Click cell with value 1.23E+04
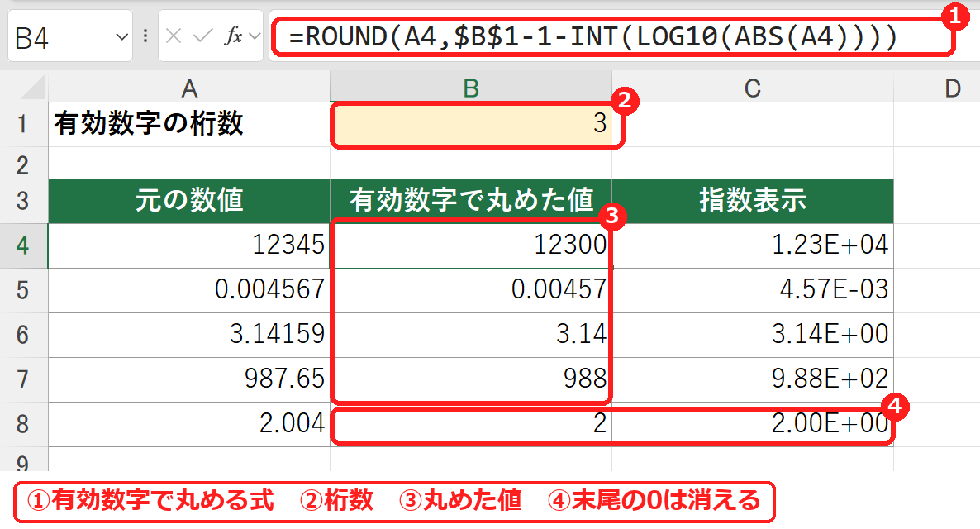 [753, 245]
